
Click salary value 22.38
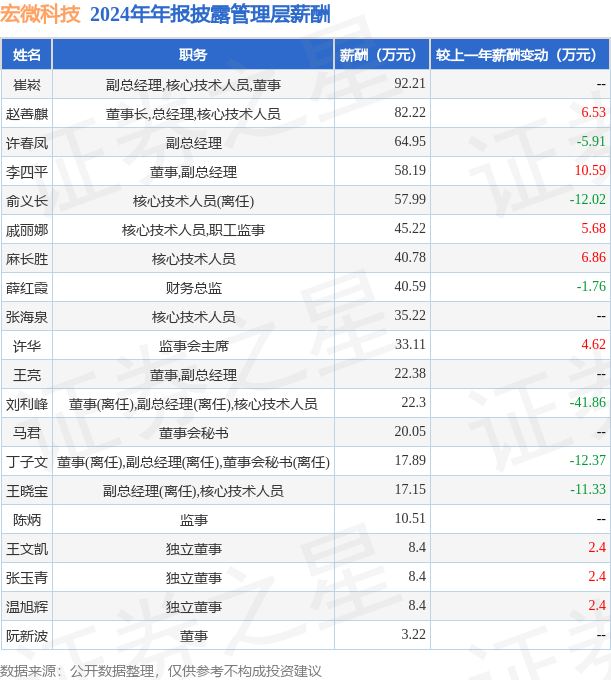tap(410, 374)
